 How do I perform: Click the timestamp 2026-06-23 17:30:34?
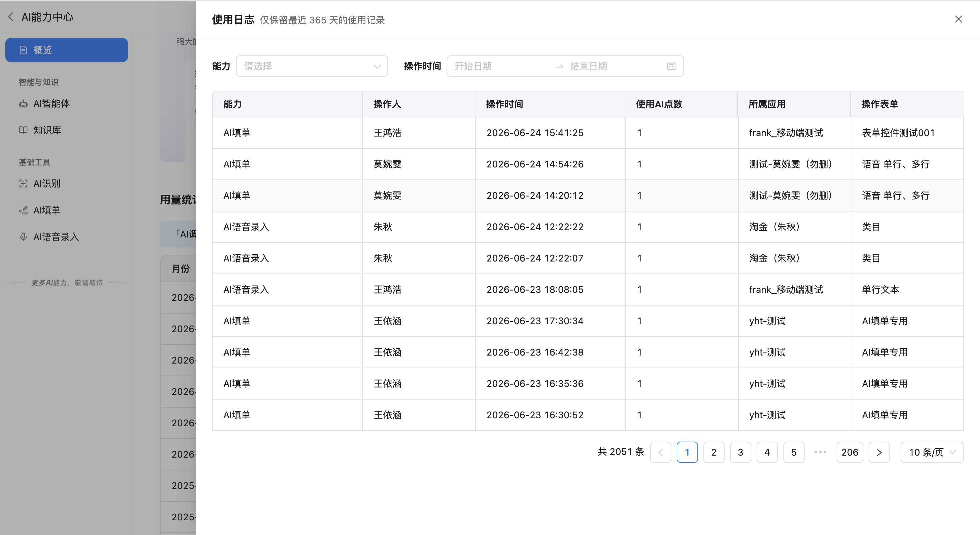(535, 321)
